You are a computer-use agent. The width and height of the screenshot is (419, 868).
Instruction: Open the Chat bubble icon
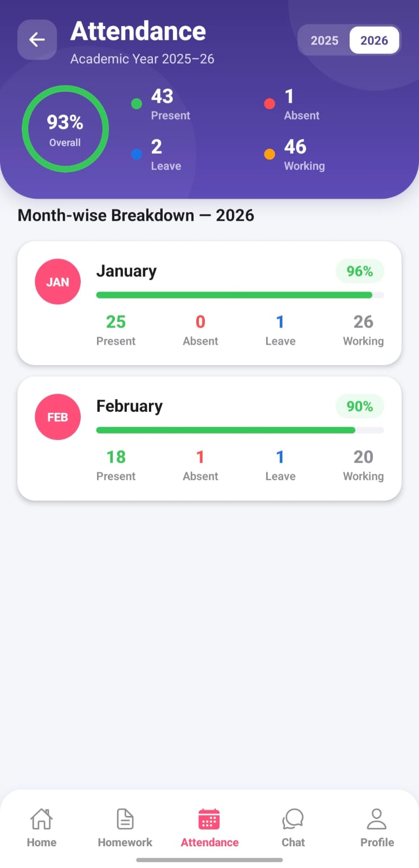click(x=293, y=819)
